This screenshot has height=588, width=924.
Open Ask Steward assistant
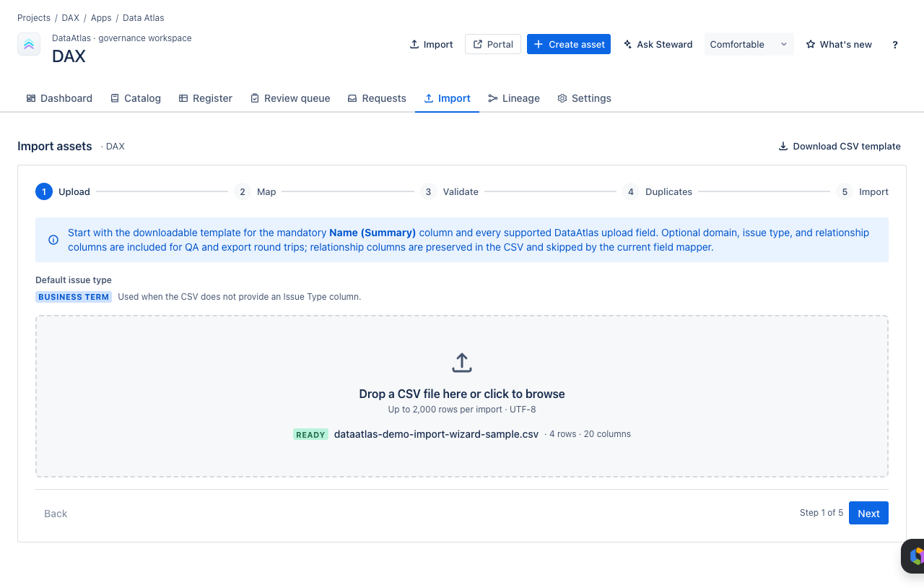click(658, 44)
